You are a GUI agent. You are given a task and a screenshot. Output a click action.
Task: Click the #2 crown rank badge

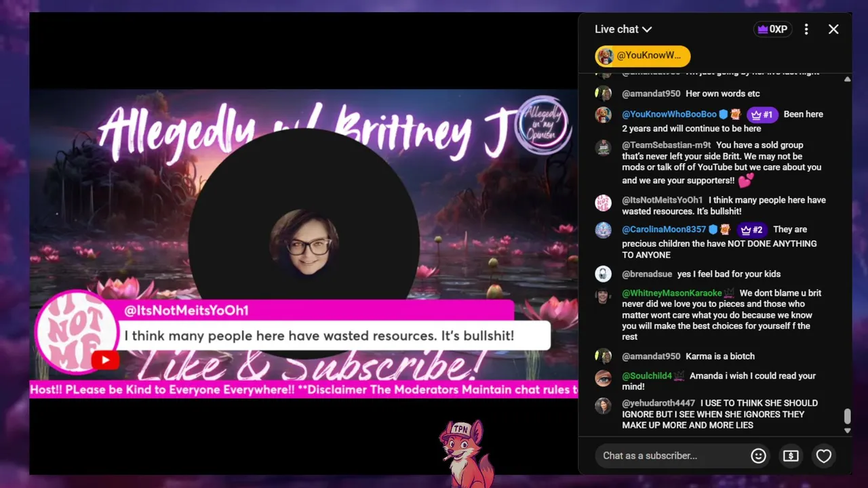pos(752,230)
